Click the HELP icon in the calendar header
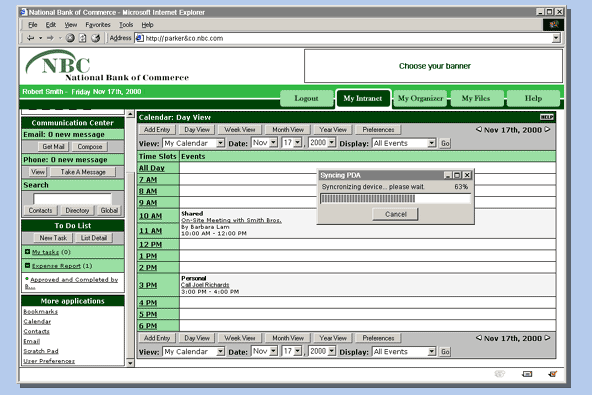The image size is (592, 395). 546,117
